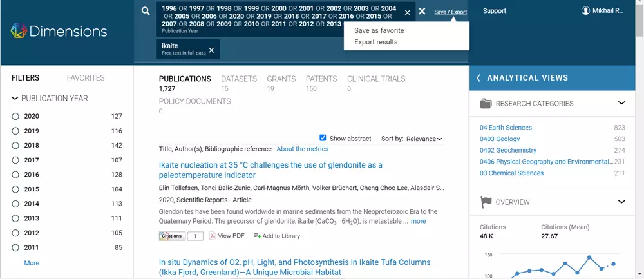Click the search magnifier icon
The height and width of the screenshot is (279, 644).
[146, 11]
